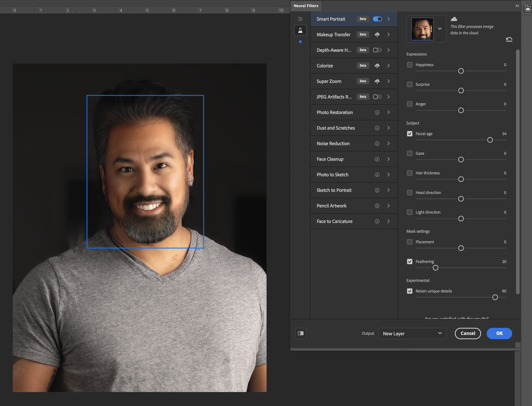Screen dimensions: 532x406
Task: Confirm changes with the OK button
Action: (499, 334)
